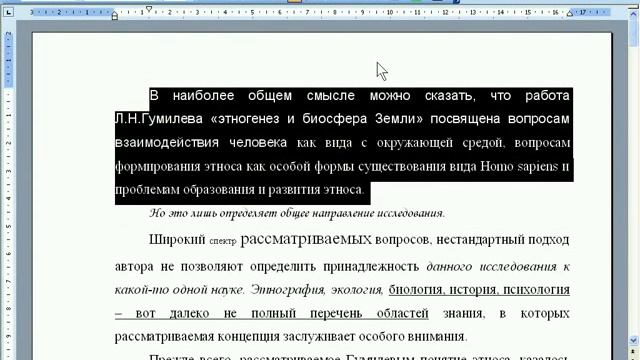This screenshot has width=640, height=360.
Task: Click the right indent marker on ruler
Action: point(569,14)
